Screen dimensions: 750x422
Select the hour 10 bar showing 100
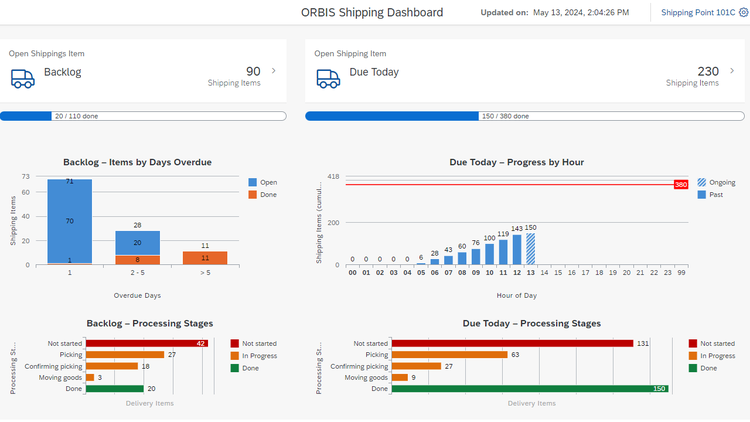coord(489,254)
